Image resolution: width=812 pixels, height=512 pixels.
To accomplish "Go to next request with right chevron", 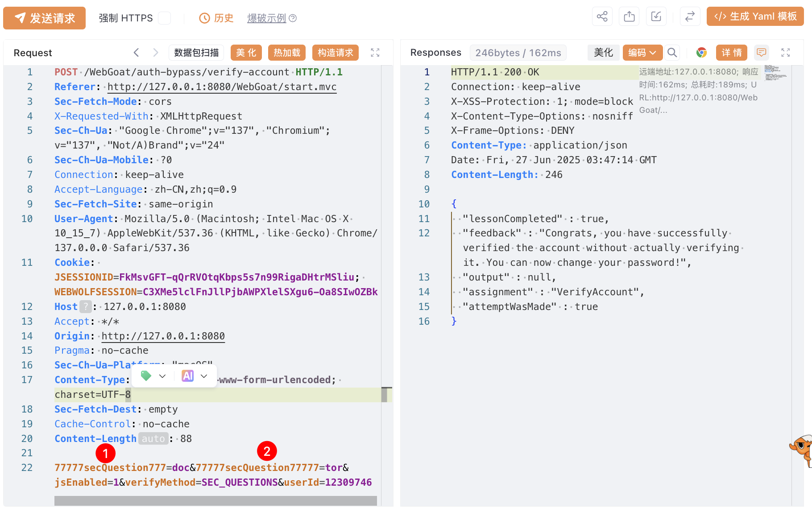I will coord(155,53).
